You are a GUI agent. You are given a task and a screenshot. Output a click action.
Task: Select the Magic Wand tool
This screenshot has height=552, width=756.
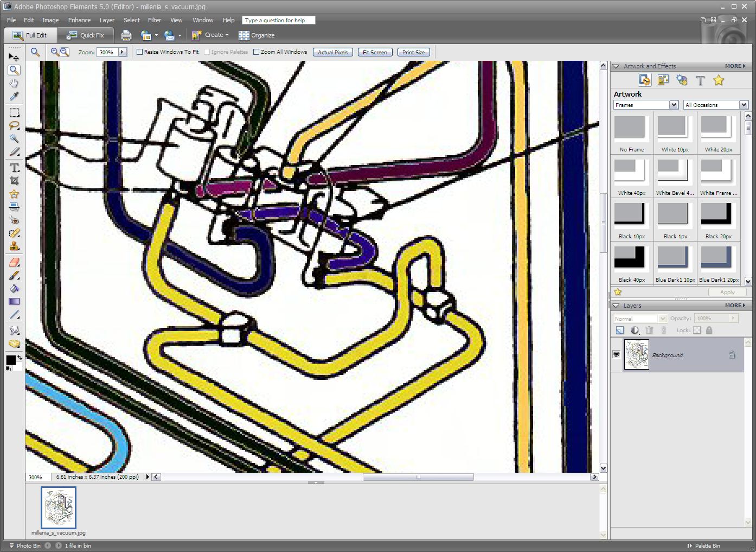[14, 138]
